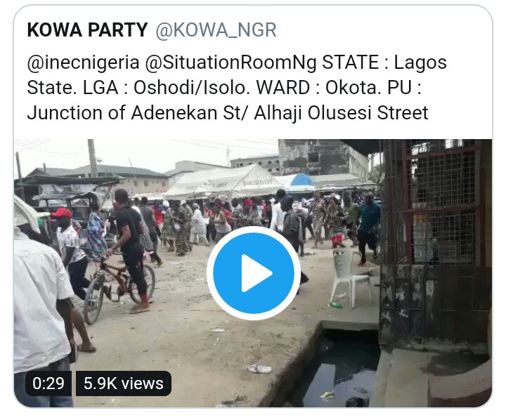Viewport: 506px width, 420px height.
Task: Open the @inecnigeria mention
Action: click(82, 63)
